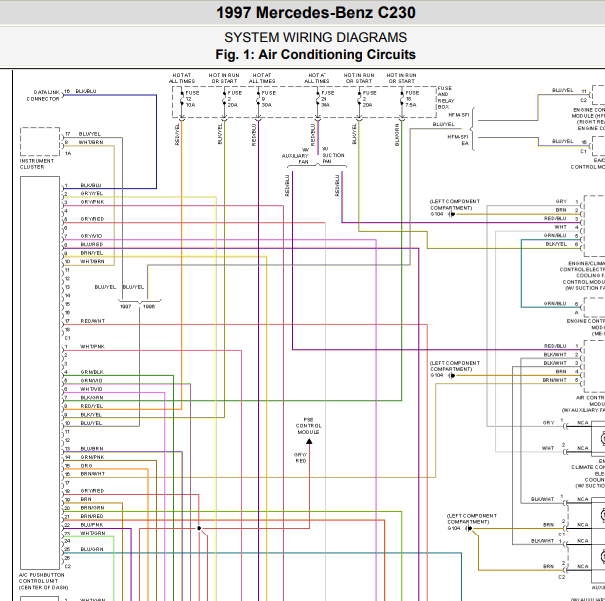Click the 'DATA LINK CONNECTOR' label
605x601 pixels.
pyautogui.click(x=43, y=95)
